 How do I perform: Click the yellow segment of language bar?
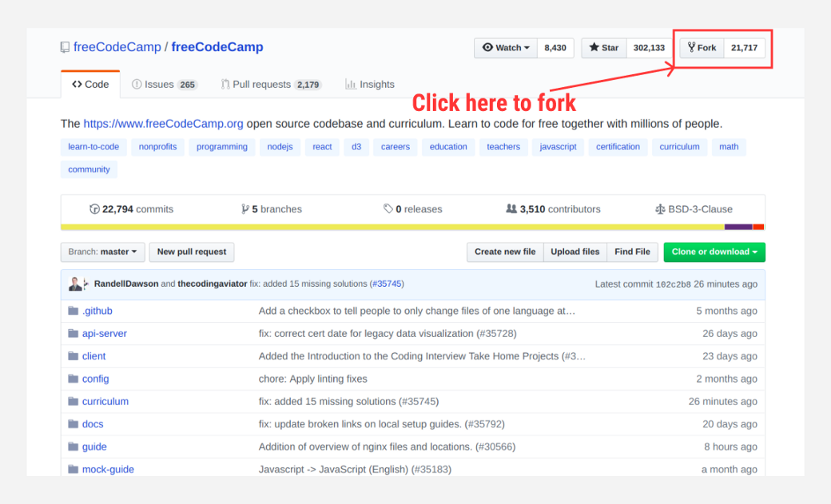point(392,227)
